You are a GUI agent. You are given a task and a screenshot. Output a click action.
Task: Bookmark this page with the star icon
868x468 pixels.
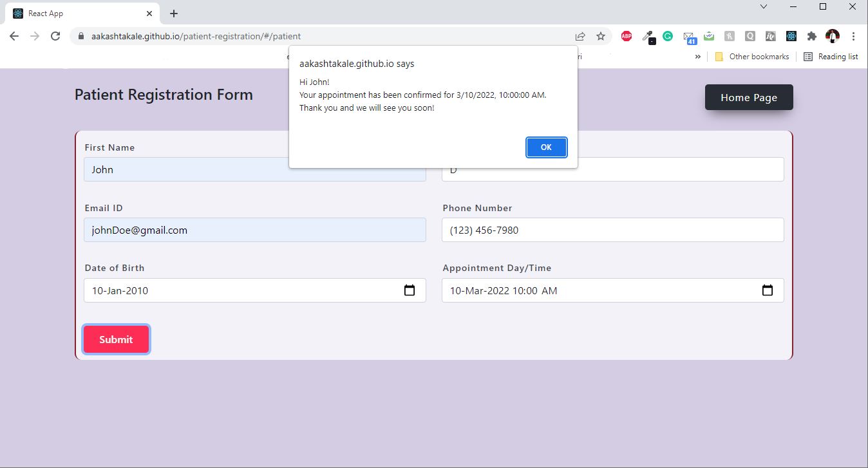click(x=601, y=36)
